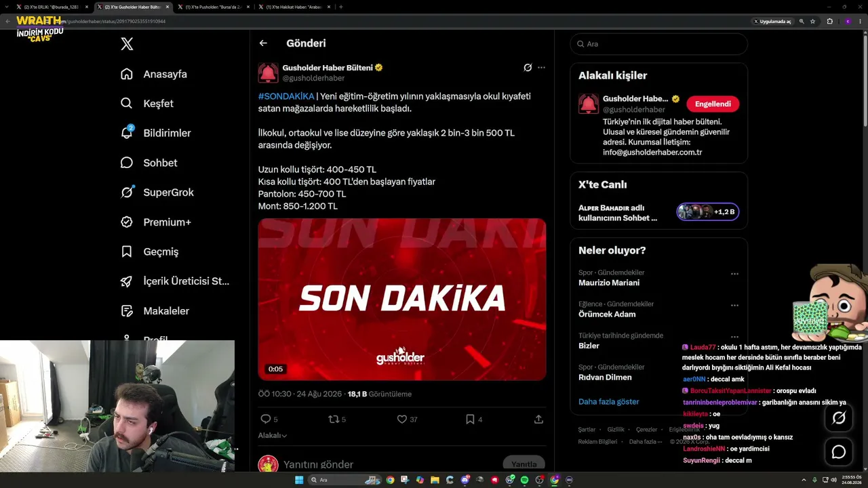Open Sohbet chat bubble icon
The image size is (868, 488).
127,163
